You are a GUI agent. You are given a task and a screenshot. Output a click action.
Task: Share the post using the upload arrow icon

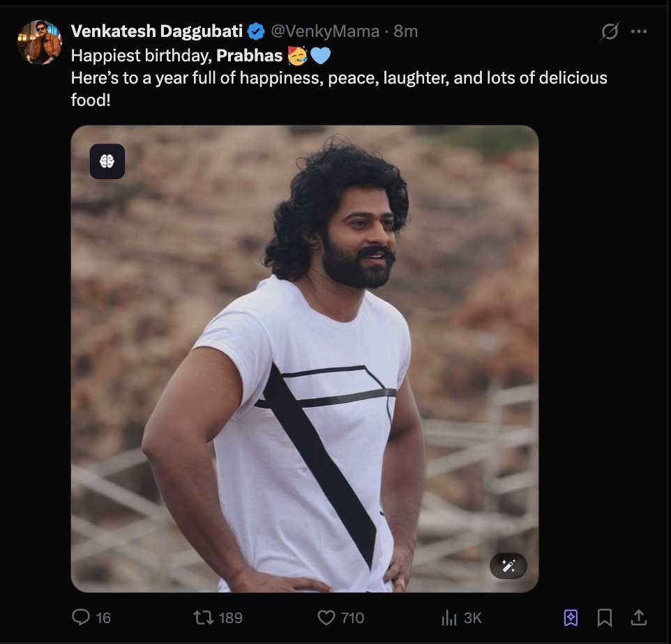click(x=638, y=618)
